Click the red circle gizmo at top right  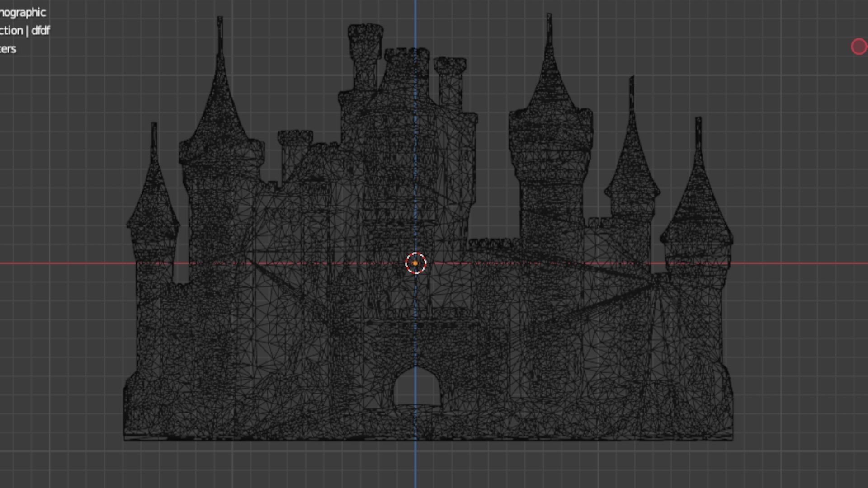(859, 47)
